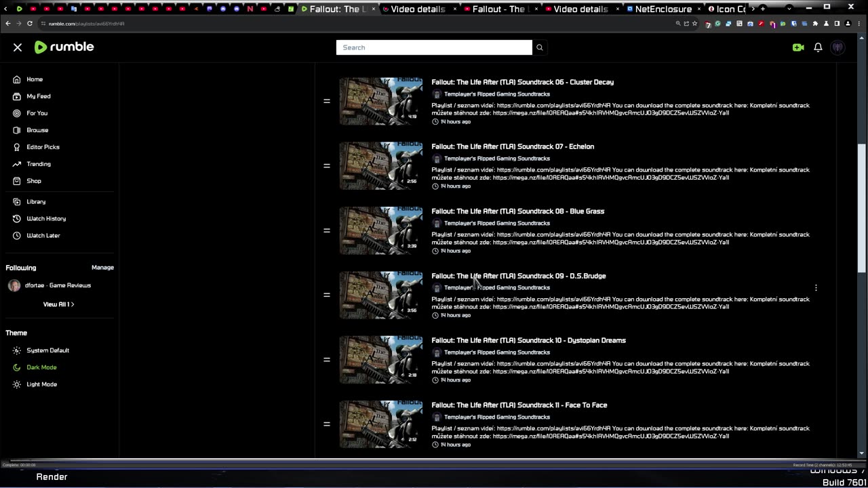This screenshot has width=868, height=488.
Task: Open Soundtrack 09 D.S.Brudge thumbnail
Action: (380, 295)
